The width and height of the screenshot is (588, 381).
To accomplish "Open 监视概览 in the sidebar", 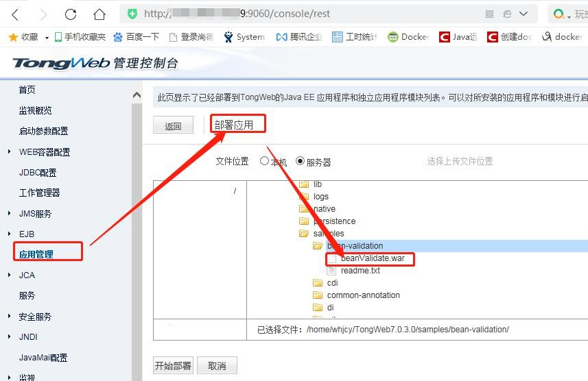I will pos(35,110).
